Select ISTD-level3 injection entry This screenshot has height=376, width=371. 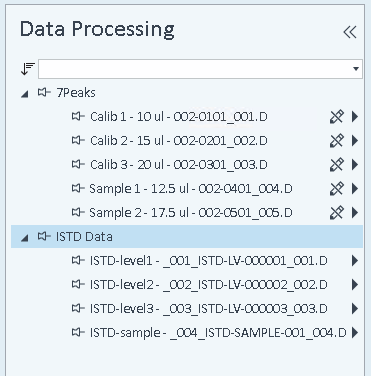[208, 309]
